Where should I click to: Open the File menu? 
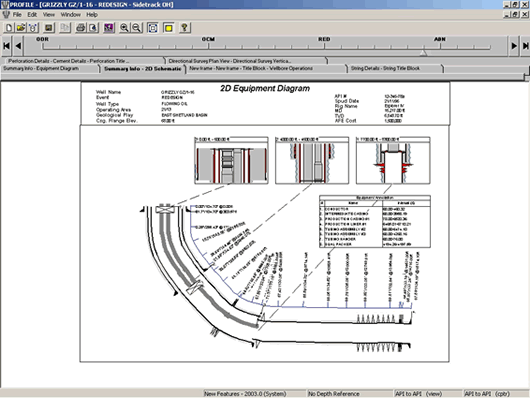point(17,15)
